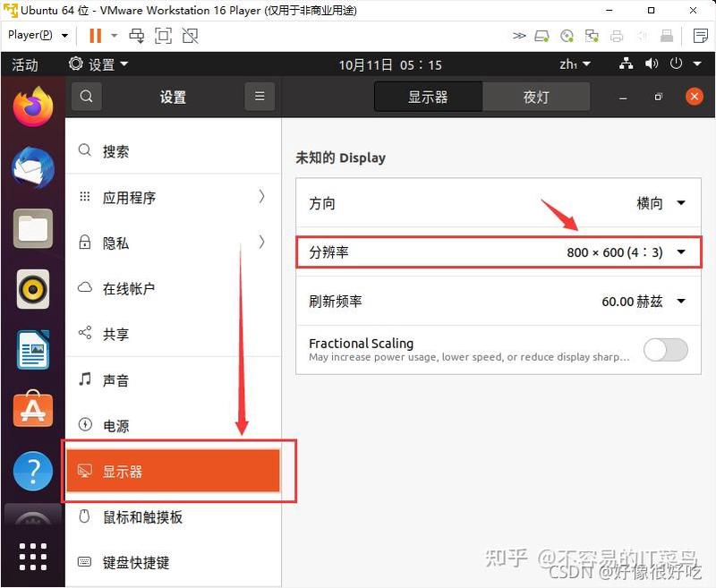716x588 pixels.
Task: Select 共享 in settings sidebar
Action: pos(174,334)
